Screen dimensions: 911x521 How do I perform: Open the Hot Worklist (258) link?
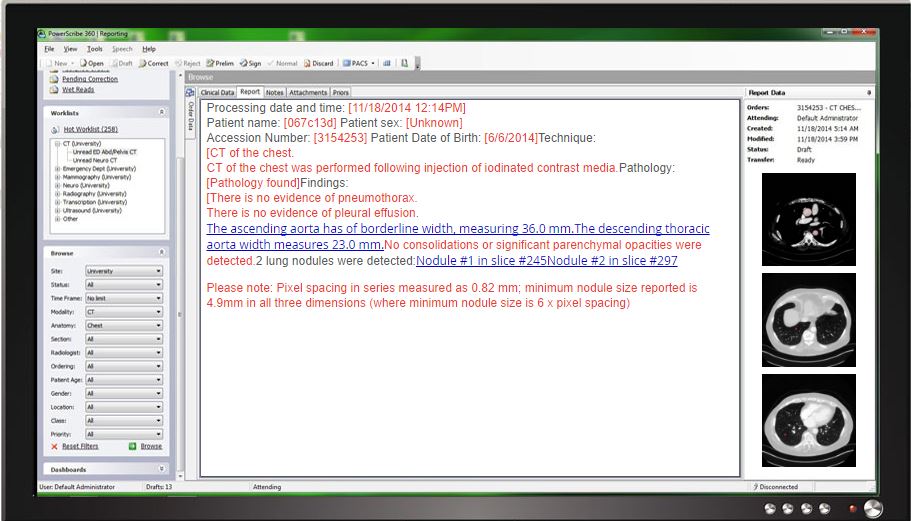coord(91,129)
